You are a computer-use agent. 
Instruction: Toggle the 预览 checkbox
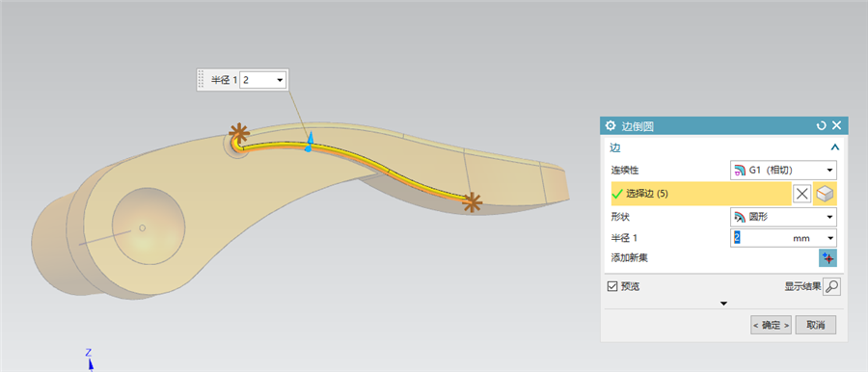pyautogui.click(x=612, y=286)
